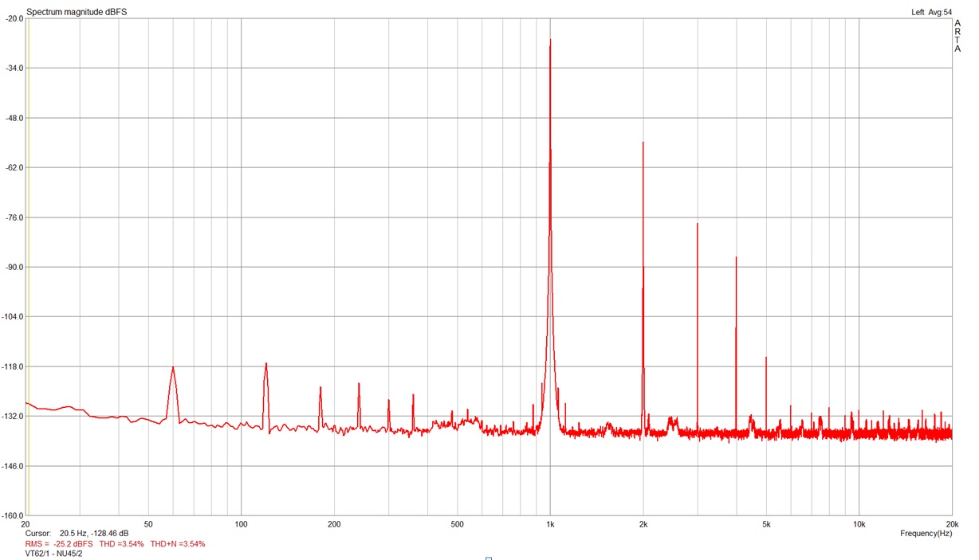Click the yellow cursor line at 20.5 Hz
Image resolution: width=979 pixels, height=560 pixels.
click(x=28, y=267)
